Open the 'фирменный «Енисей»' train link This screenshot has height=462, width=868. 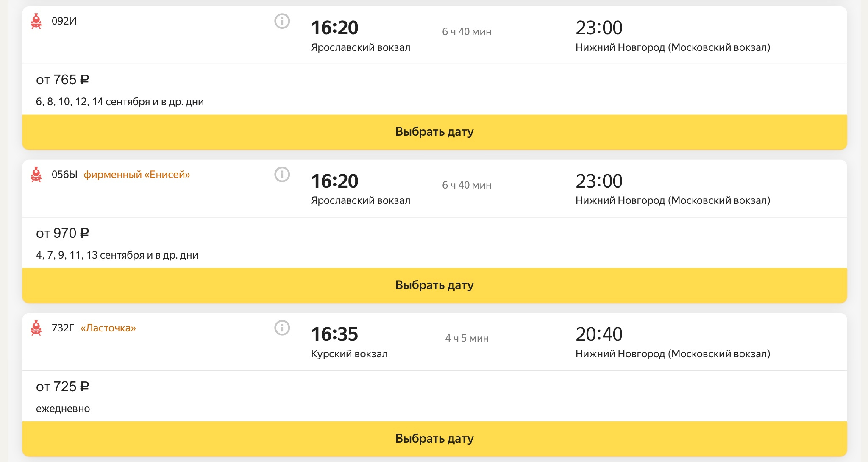tap(136, 175)
